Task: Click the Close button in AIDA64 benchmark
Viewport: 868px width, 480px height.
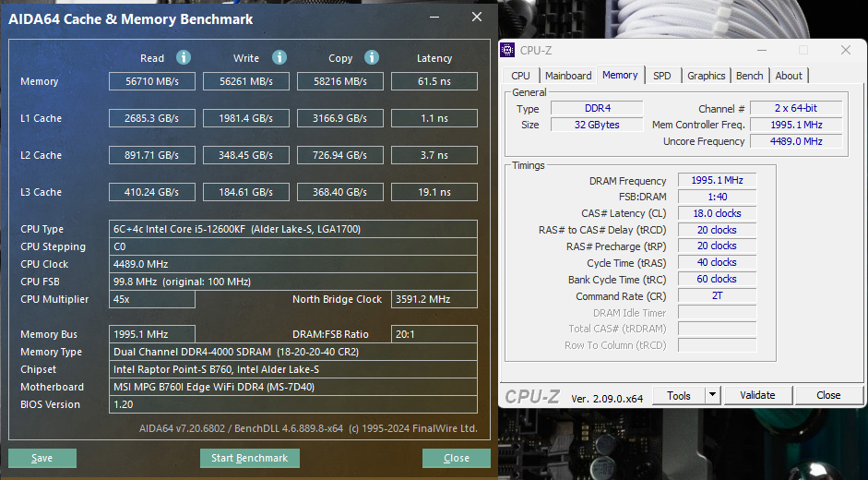Action: [x=457, y=458]
